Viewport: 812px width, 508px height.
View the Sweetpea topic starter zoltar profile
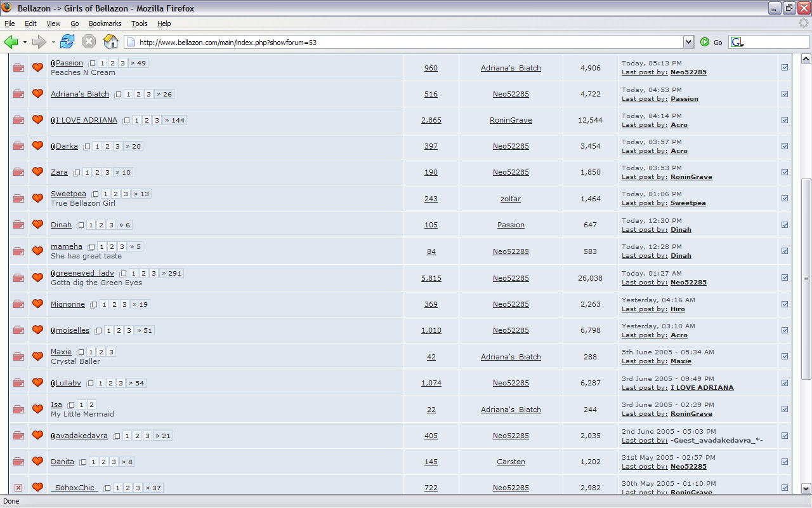pyautogui.click(x=511, y=199)
